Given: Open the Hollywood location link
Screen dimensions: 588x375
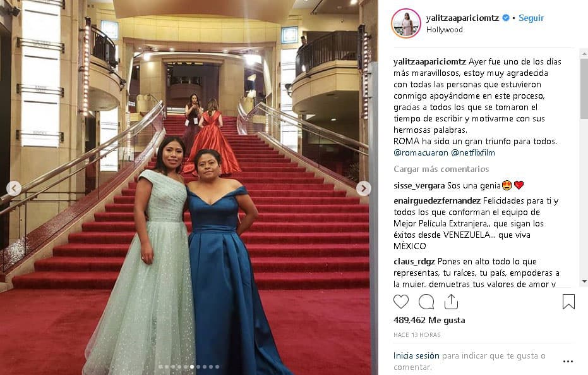Looking at the screenshot, I should pyautogui.click(x=445, y=30).
